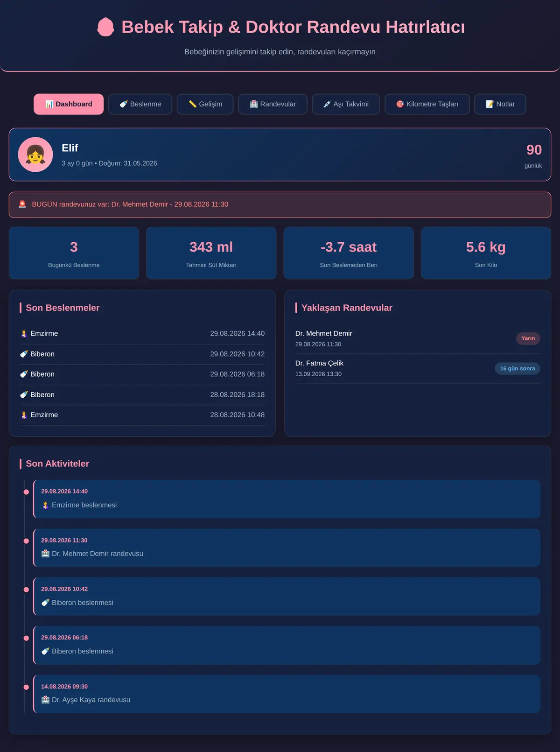
Task: Click the breastfeeding icon on the 29.08.2026 14:40 feeding
Action: tap(24, 334)
